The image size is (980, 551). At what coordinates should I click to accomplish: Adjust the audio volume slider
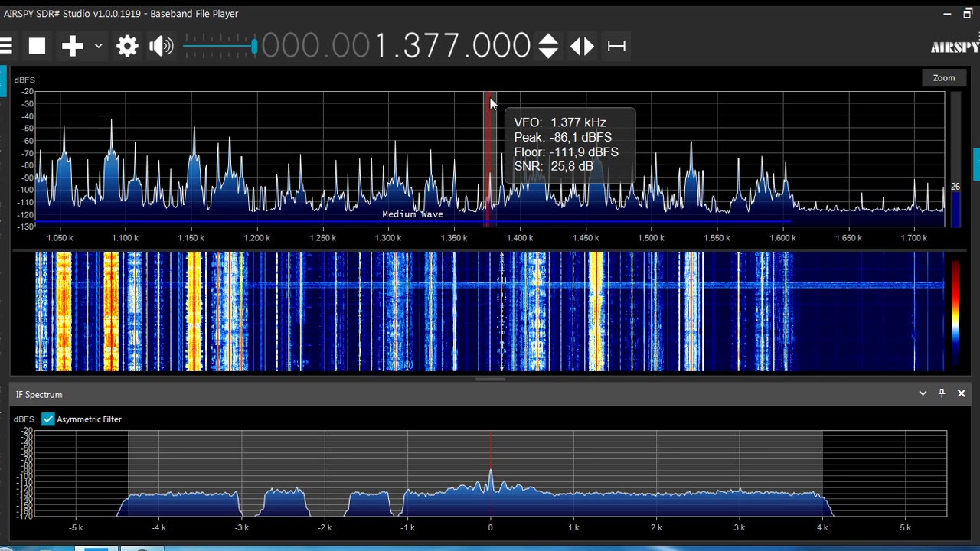[220, 47]
